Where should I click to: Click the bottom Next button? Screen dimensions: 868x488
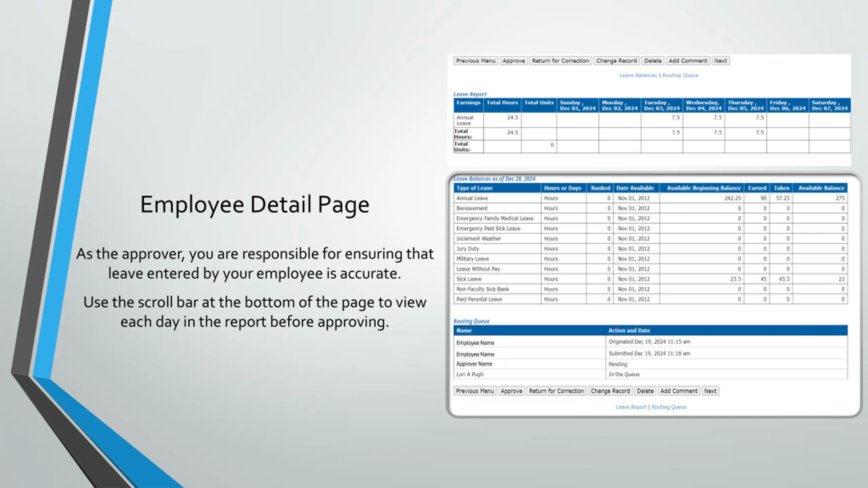(x=710, y=391)
